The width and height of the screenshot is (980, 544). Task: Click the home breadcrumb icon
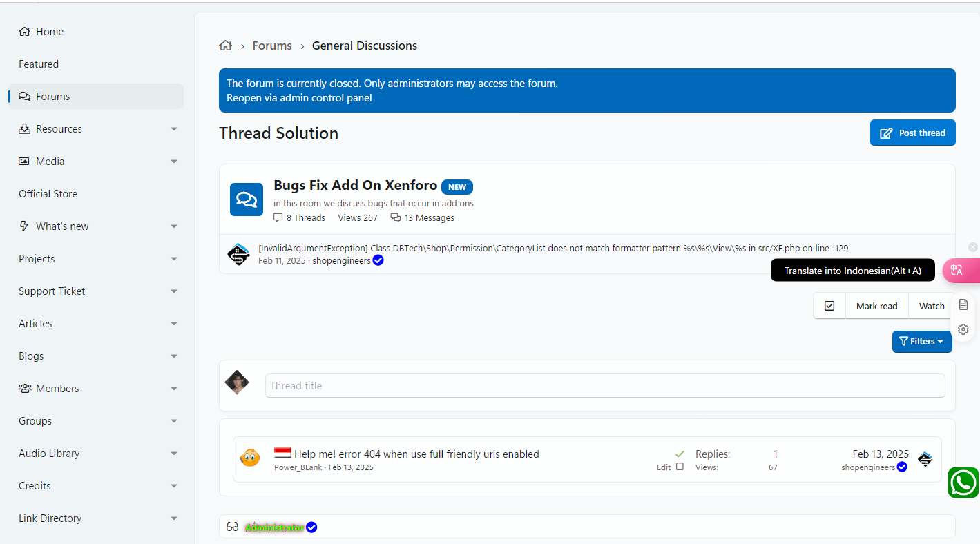[x=225, y=46]
